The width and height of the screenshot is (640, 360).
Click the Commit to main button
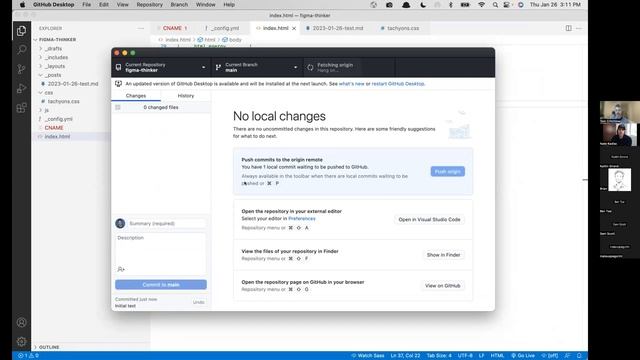pos(161,284)
